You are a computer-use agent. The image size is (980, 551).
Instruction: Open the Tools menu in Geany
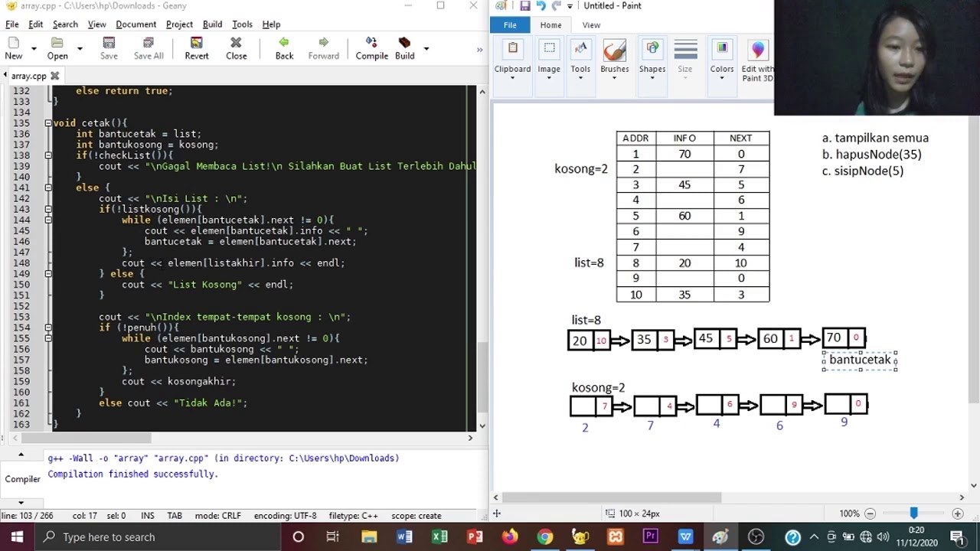pyautogui.click(x=242, y=24)
